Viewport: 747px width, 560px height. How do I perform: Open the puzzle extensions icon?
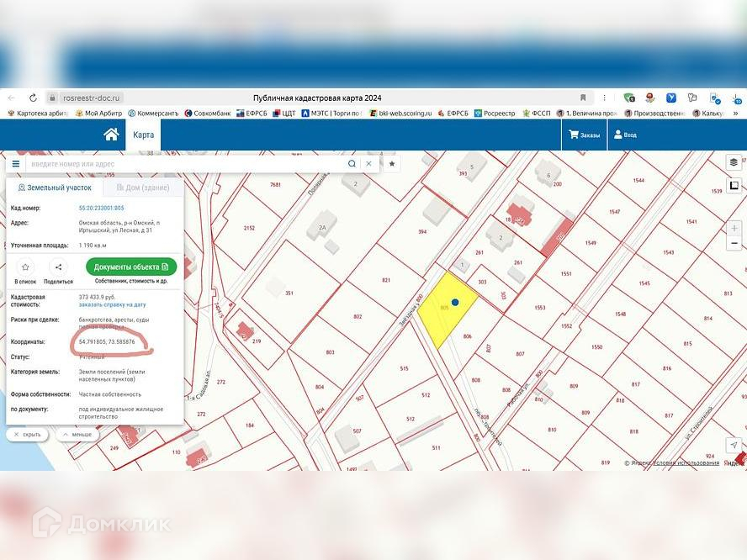pos(692,98)
